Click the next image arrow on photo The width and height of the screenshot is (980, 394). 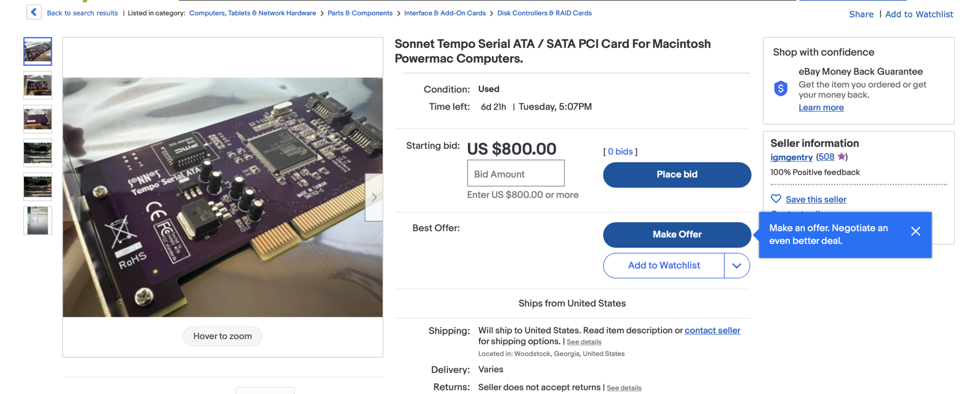374,197
